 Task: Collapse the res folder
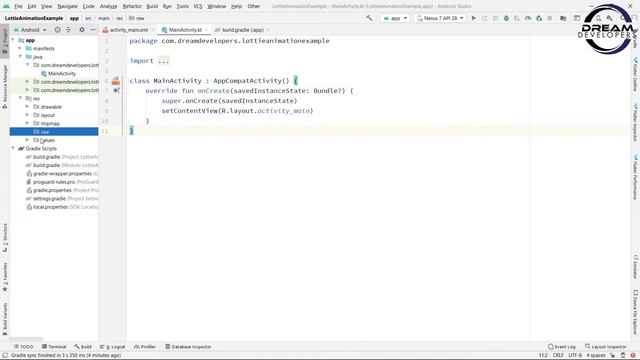pos(20,98)
